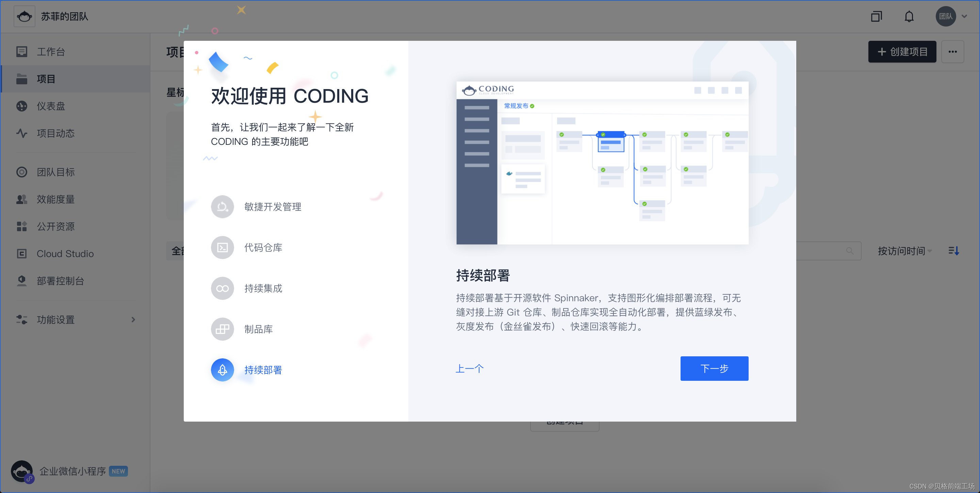
Task: Click the 公开资源 grid icon
Action: (x=22, y=226)
